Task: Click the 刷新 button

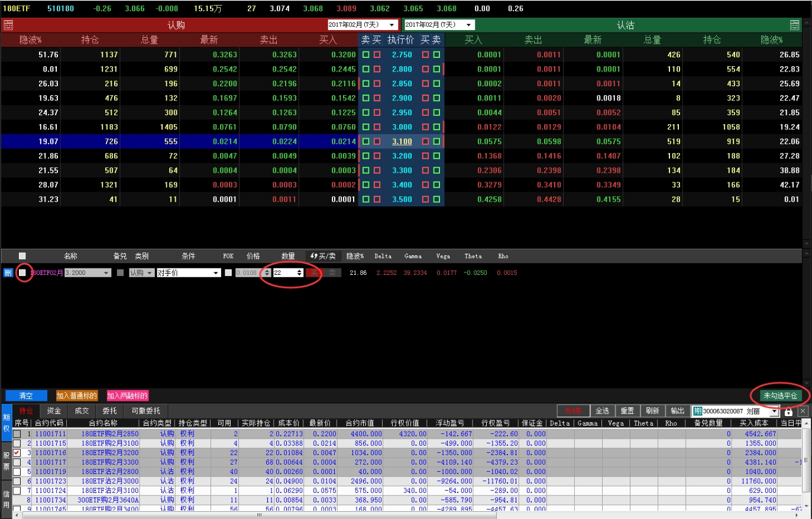Action: point(652,411)
